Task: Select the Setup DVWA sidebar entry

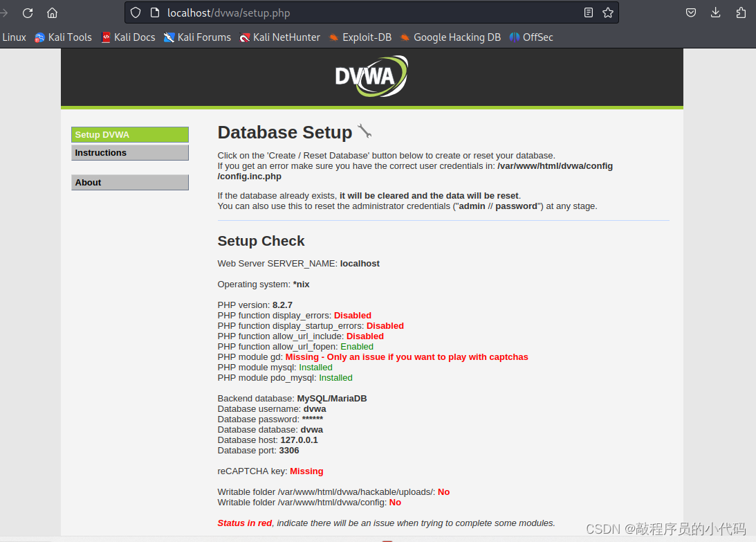Action: [129, 134]
